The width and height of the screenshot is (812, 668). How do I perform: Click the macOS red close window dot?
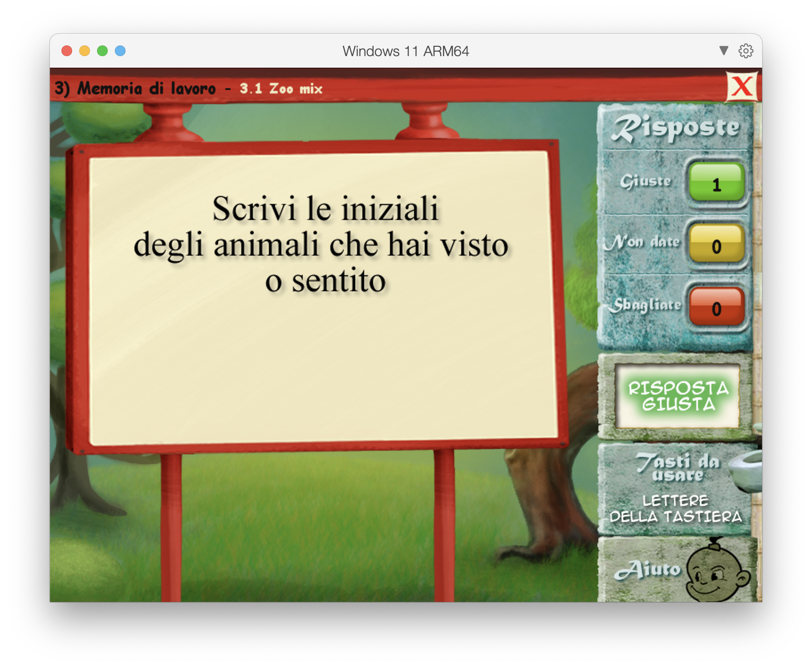[x=67, y=51]
